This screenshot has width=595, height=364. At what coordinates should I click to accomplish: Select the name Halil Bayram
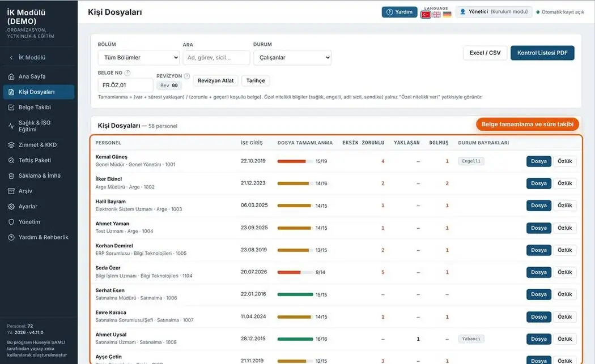tap(110, 202)
